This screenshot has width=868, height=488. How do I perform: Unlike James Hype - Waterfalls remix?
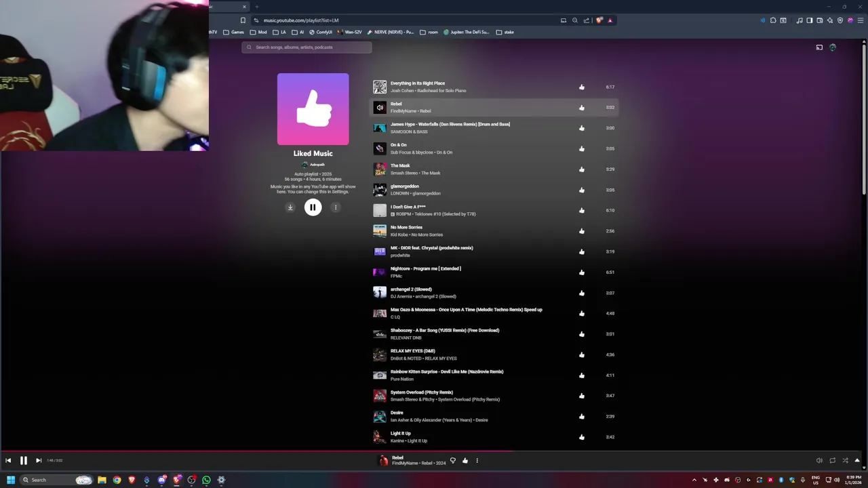(x=582, y=128)
